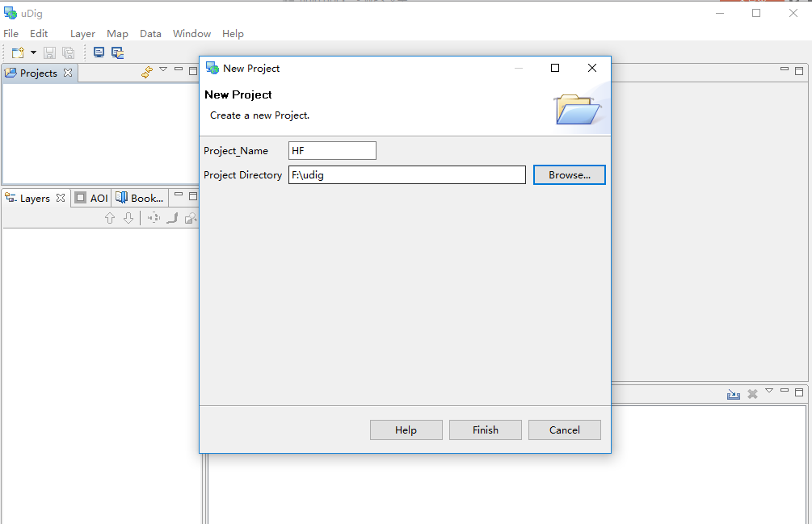Click the move layer up arrow
Image resolution: width=812 pixels, height=524 pixels.
(110, 218)
